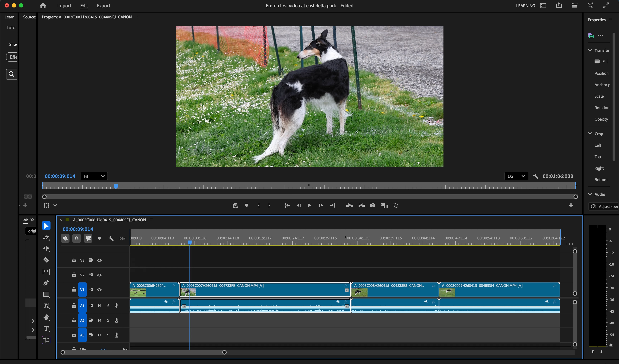Click the Ripple Edit tool
Screen dimensions: 619x364
(46, 248)
